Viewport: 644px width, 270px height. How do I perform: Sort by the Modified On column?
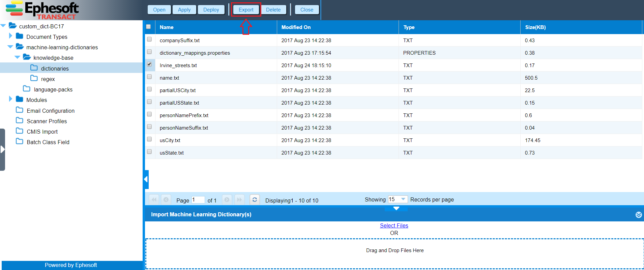[x=338, y=27]
